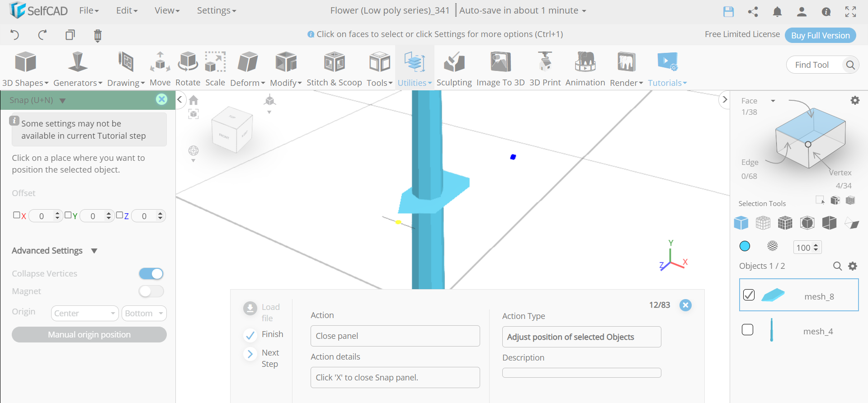Select the wireframe selection mode icon
Viewport: 868px width, 403px height.
763,223
